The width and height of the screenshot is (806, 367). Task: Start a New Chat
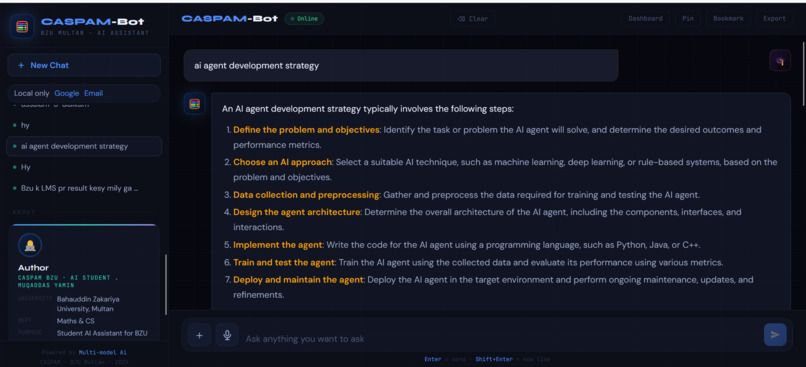(84, 65)
